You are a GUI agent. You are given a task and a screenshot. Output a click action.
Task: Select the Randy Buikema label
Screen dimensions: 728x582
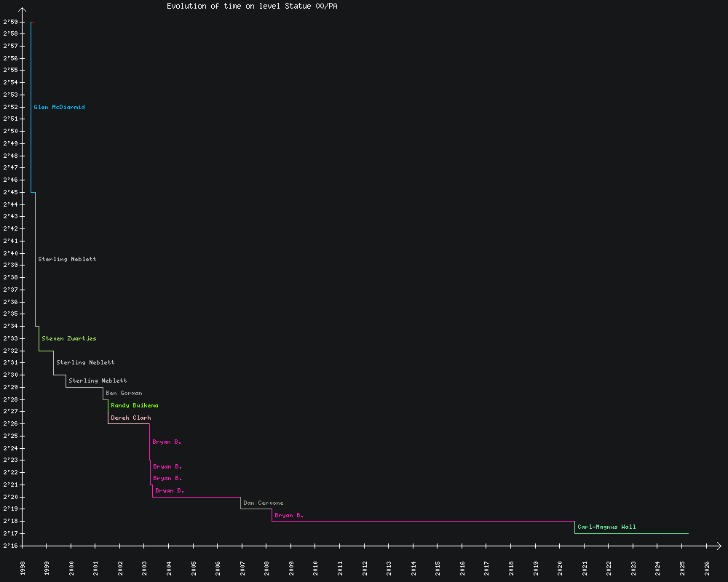click(x=135, y=405)
